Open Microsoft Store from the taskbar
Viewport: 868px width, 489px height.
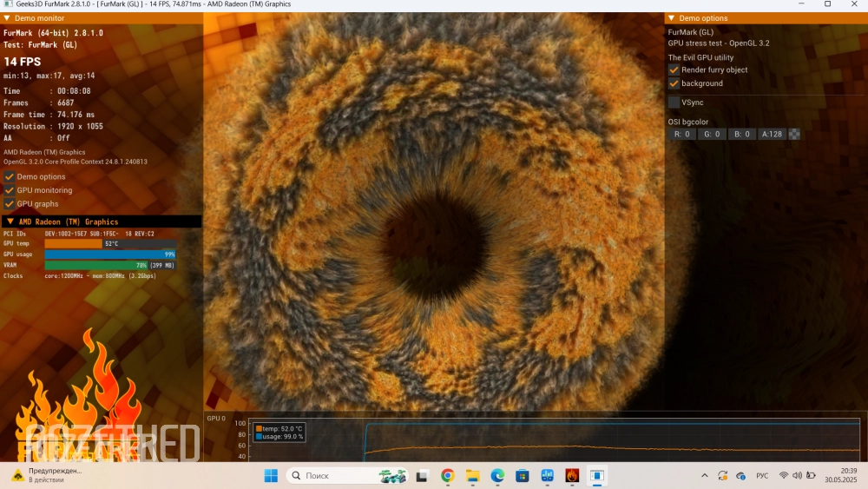[x=523, y=476]
